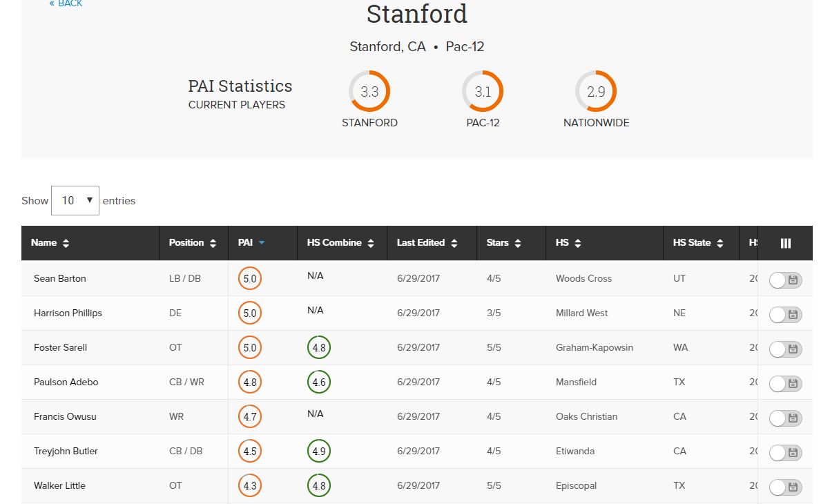Image resolution: width=830 pixels, height=504 pixels.
Task: Click Treyjohn Butler's 4.5 PAI badge
Action: (250, 452)
